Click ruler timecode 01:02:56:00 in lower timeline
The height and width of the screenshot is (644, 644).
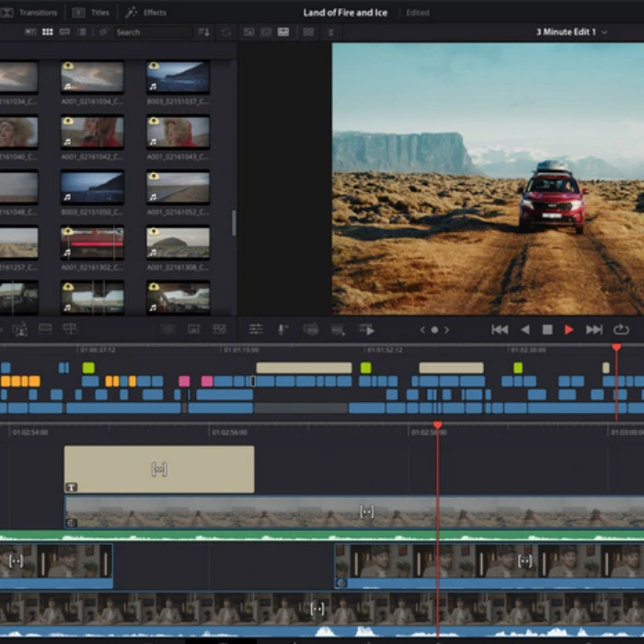point(230,432)
